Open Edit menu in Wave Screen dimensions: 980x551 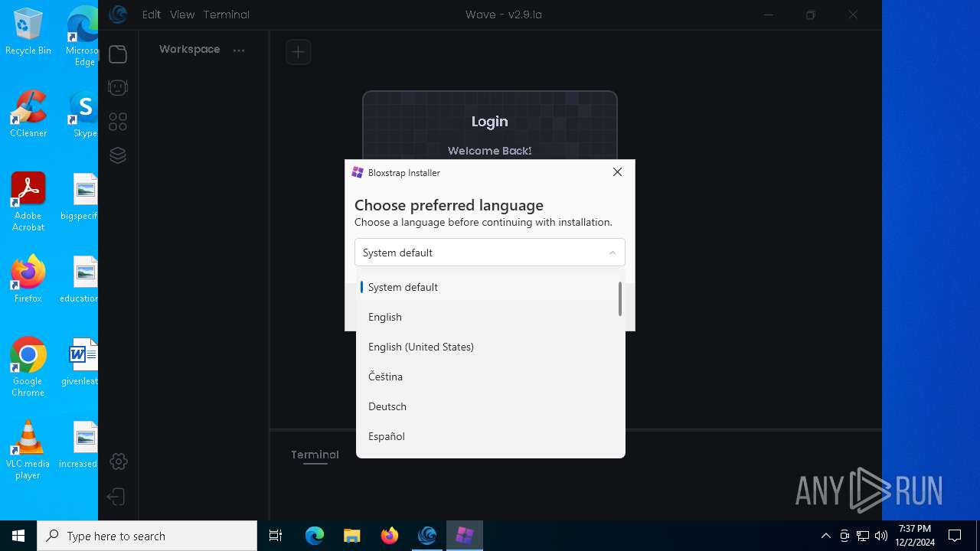(x=152, y=15)
